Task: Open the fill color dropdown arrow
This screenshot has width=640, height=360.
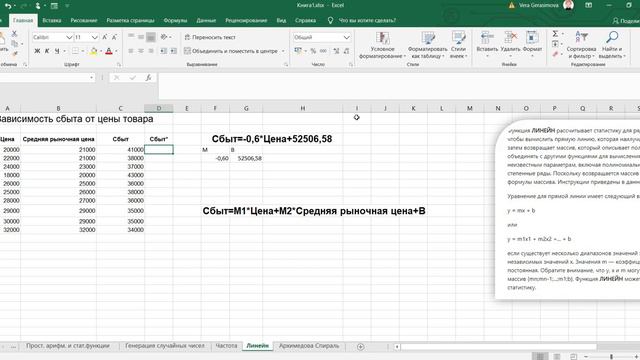Action: tap(101, 51)
